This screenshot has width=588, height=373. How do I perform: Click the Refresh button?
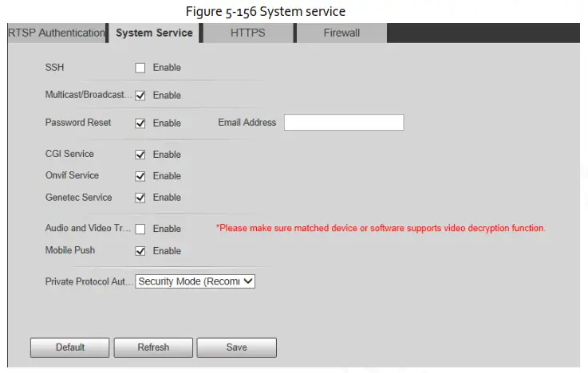(x=153, y=347)
